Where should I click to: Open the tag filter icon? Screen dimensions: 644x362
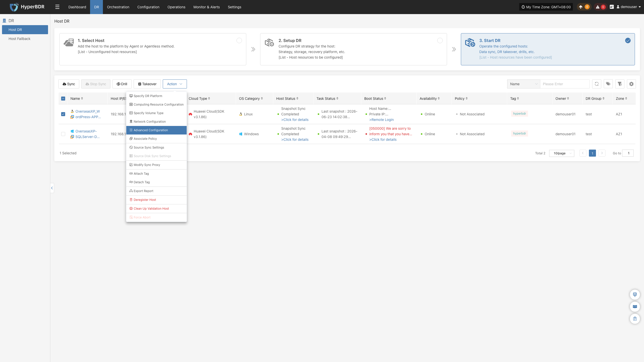pos(608,84)
